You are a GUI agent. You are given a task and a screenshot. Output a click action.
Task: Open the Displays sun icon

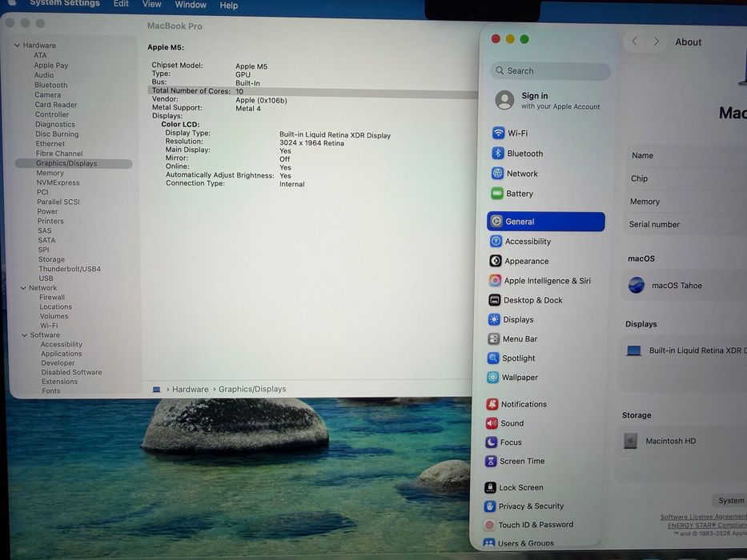pyautogui.click(x=494, y=319)
